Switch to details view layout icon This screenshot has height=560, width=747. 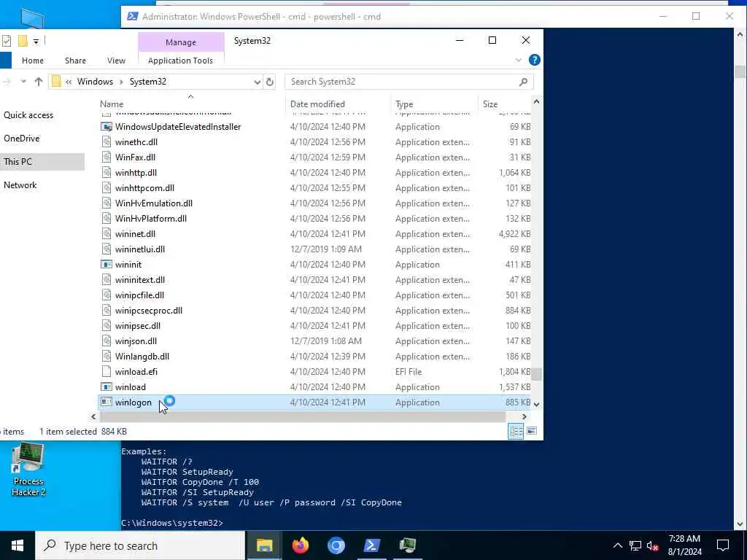516,432
